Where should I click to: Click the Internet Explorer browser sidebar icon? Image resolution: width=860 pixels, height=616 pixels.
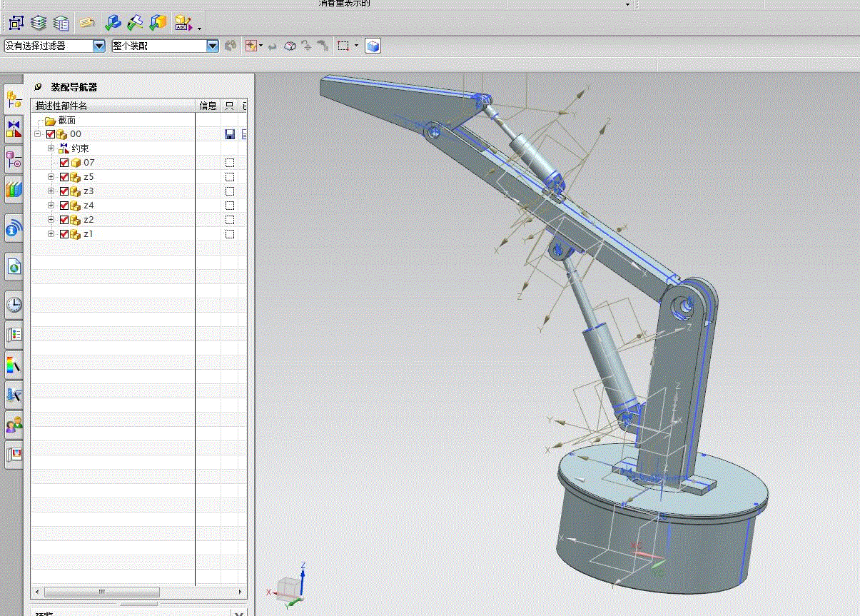click(x=14, y=266)
